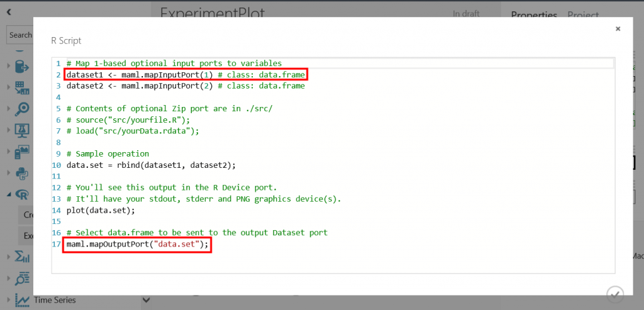Click the Search modules field in sidebar
644x310 pixels.
pyautogui.click(x=19, y=35)
